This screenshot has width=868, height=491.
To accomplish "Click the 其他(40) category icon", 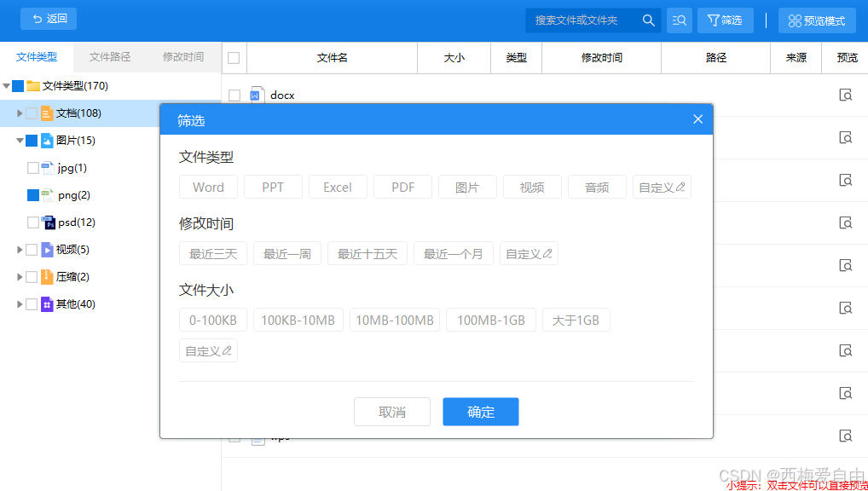I will pos(47,304).
